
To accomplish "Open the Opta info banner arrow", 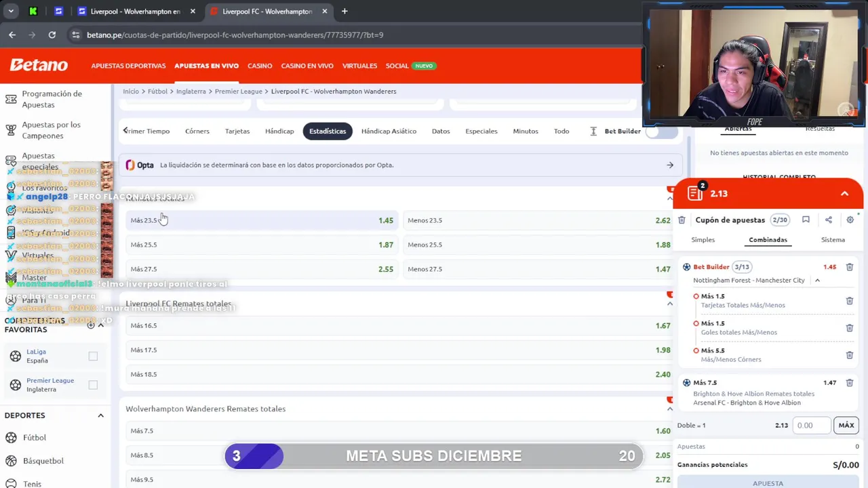I will (x=670, y=165).
